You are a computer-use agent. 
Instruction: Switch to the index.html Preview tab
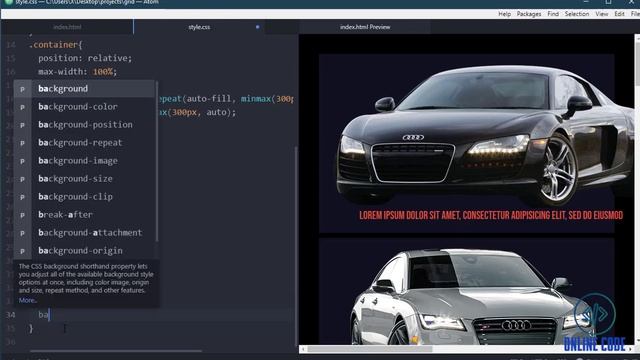coord(365,27)
